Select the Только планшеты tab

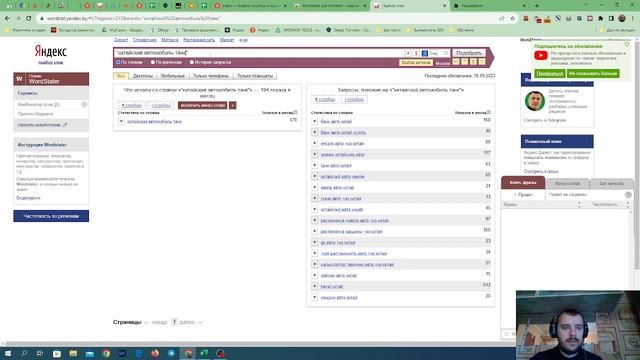pyautogui.click(x=255, y=76)
